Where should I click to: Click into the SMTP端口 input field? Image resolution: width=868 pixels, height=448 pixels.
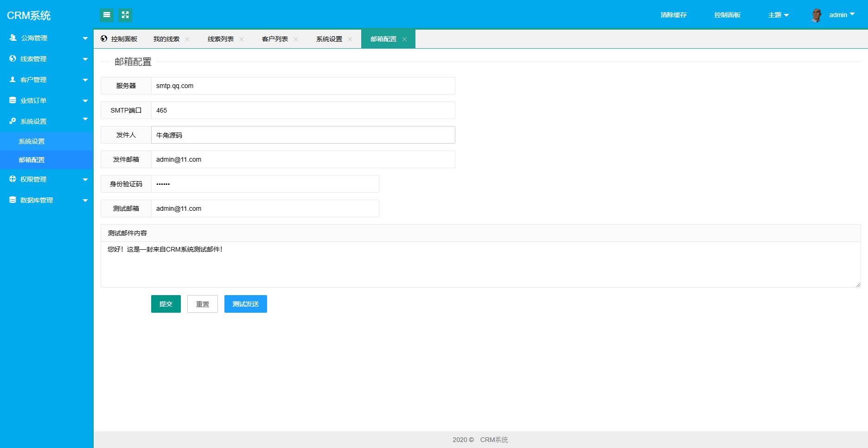pos(303,110)
